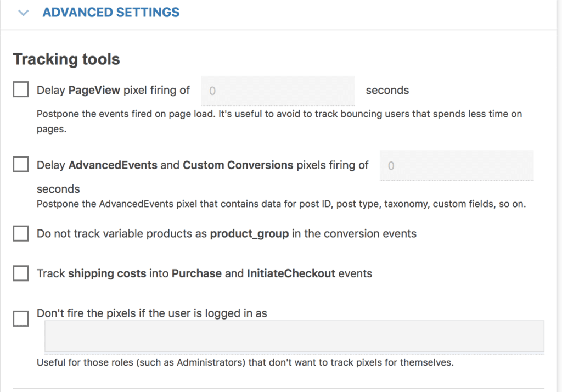Image resolution: width=562 pixels, height=392 pixels.
Task: Click the Tracking tools heading
Action: (66, 59)
